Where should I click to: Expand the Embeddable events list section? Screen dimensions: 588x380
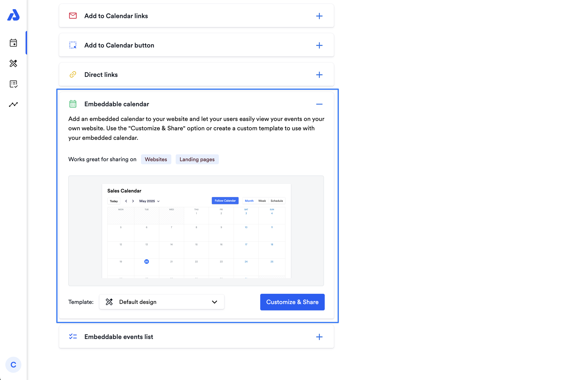pos(319,337)
